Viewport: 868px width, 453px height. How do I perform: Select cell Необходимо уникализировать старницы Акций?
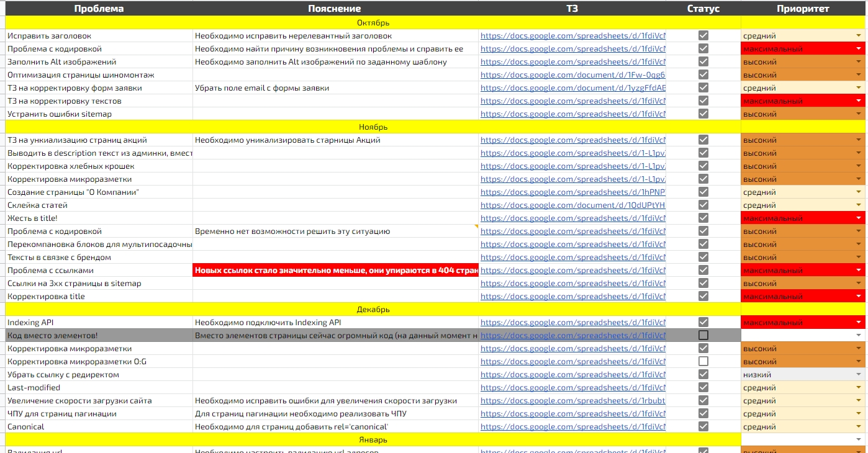click(x=335, y=140)
